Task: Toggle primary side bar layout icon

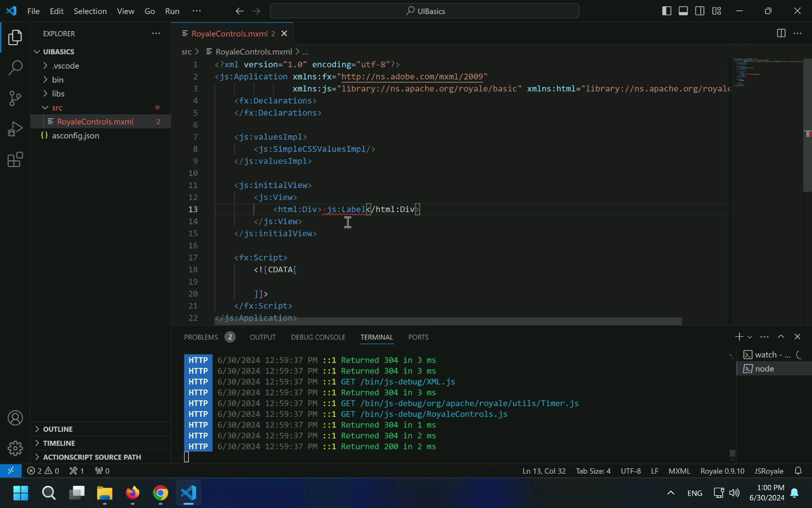Action: 666,11
